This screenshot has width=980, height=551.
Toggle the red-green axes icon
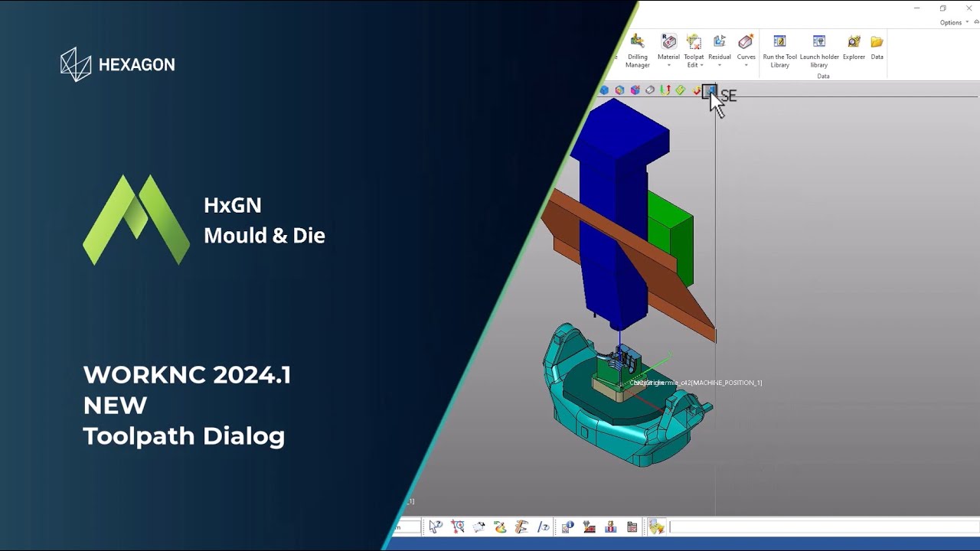[x=665, y=90]
